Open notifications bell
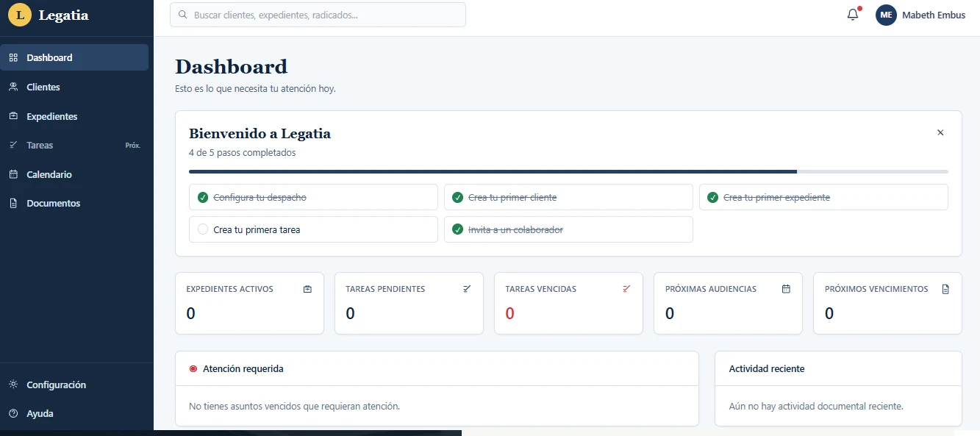 pos(853,15)
